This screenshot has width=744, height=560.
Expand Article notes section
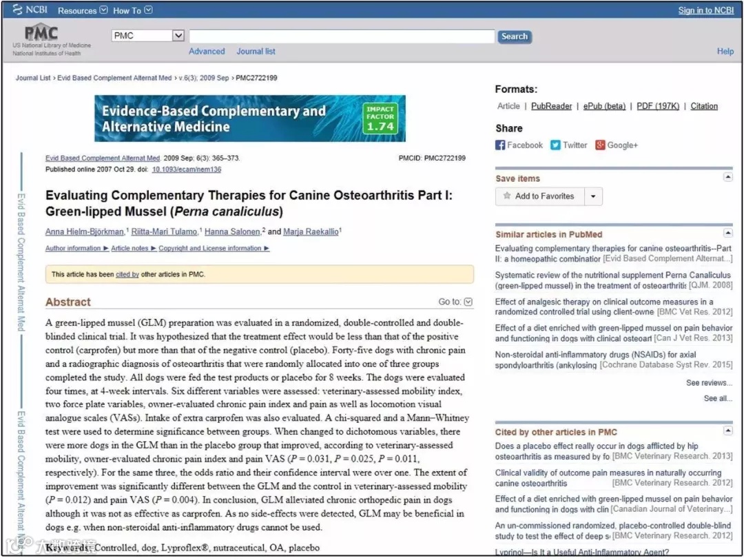pos(134,248)
